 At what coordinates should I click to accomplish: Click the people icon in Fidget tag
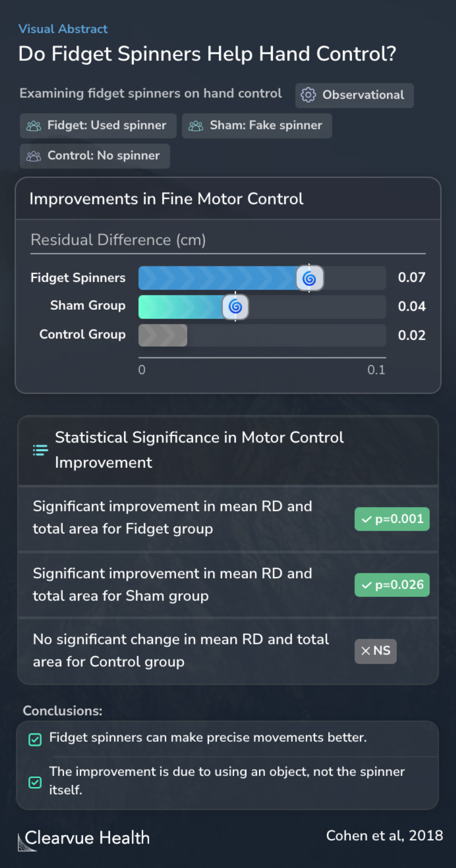tap(34, 126)
